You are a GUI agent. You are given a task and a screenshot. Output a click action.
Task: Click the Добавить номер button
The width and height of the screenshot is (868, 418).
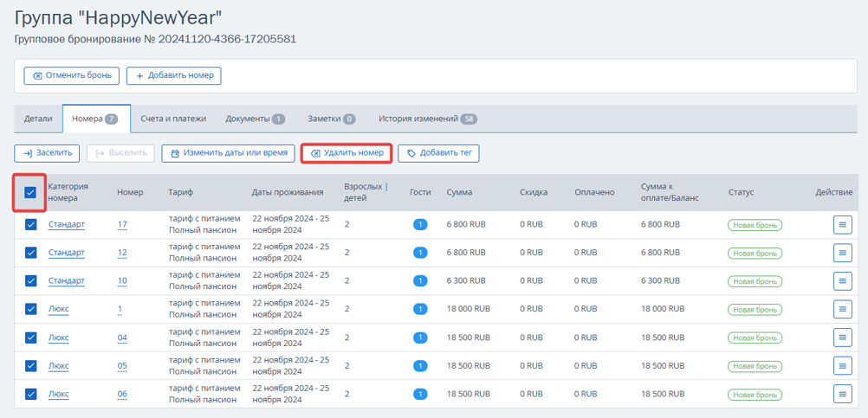174,76
